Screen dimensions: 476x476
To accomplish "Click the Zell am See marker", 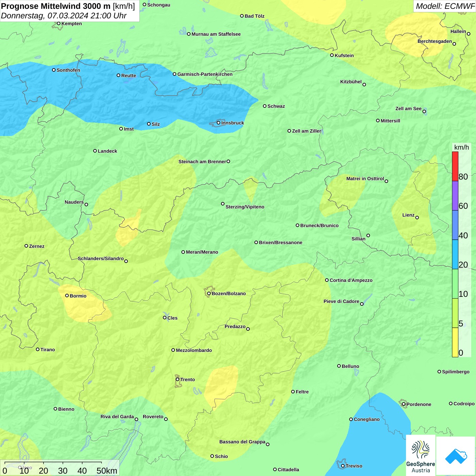I will tap(424, 112).
